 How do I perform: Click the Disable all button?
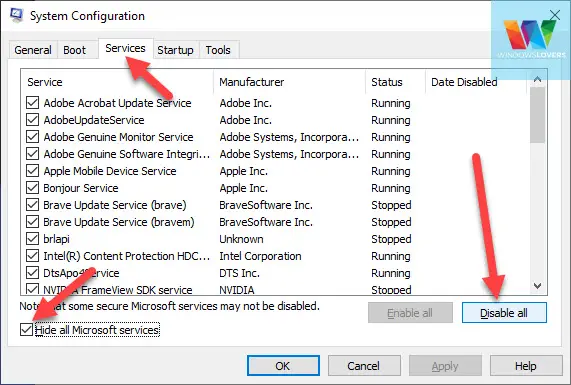[x=504, y=313]
